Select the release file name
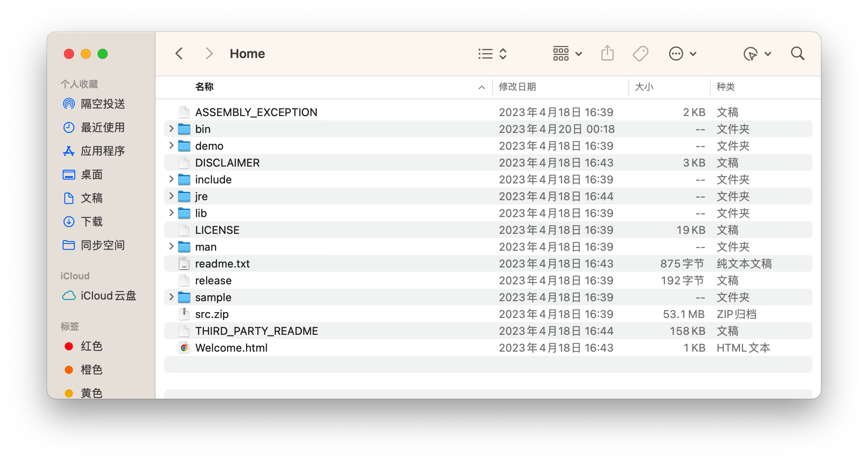Viewport: 868px width, 461px height. (213, 281)
